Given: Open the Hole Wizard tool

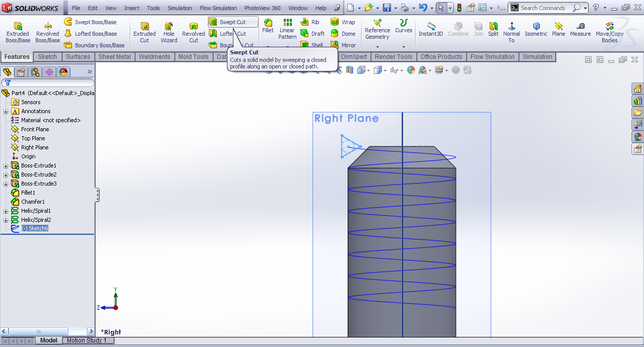Looking at the screenshot, I should click(x=169, y=32).
